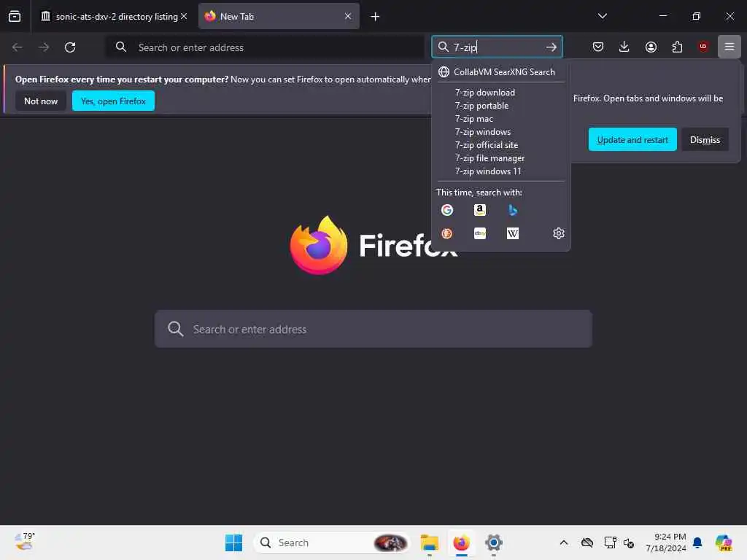The width and height of the screenshot is (747, 560).
Task: Click the cloud sync tray icon
Action: 587,542
